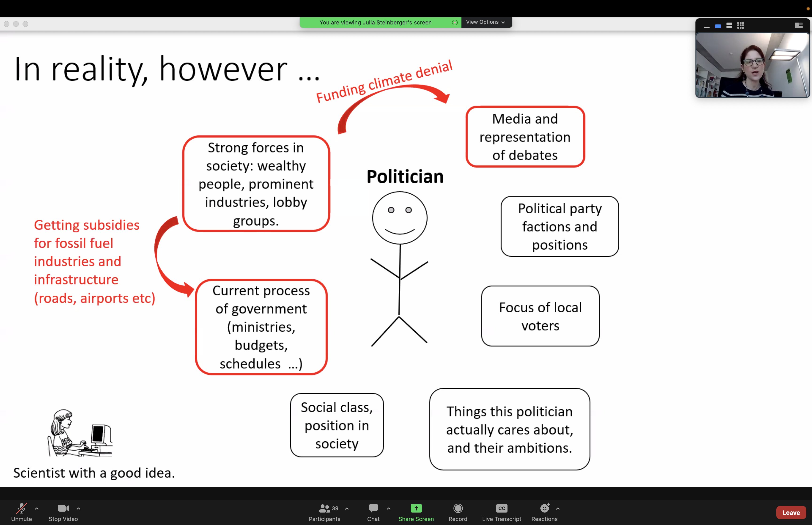Open the Reactions smiley menu
Screen dimensions: 812x525
545,508
